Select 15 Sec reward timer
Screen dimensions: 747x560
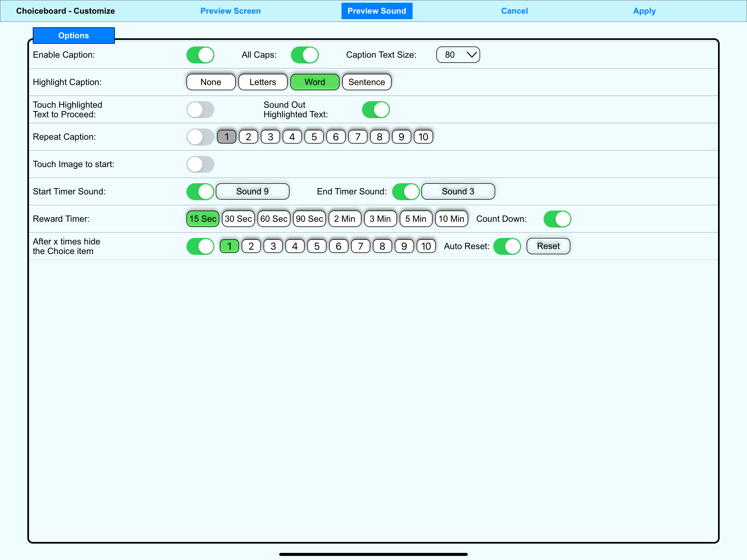[x=203, y=219]
